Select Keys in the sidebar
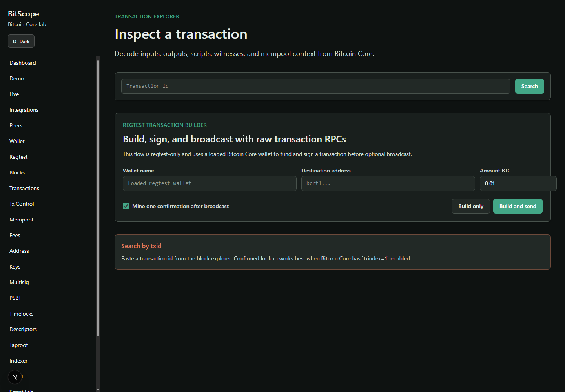The width and height of the screenshot is (565, 392). (x=15, y=267)
